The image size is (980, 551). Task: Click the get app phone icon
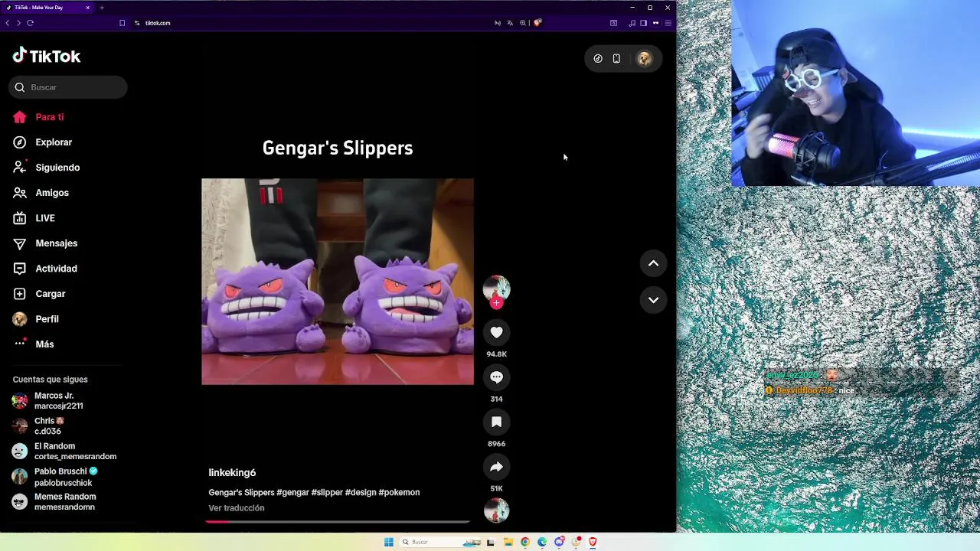point(616,59)
